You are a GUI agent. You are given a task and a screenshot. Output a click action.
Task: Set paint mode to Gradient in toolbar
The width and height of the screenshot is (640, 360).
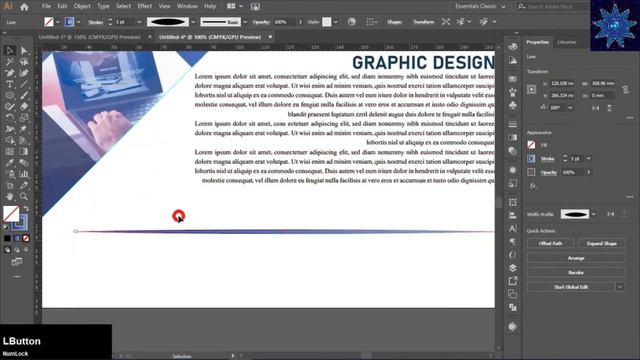pos(17,238)
